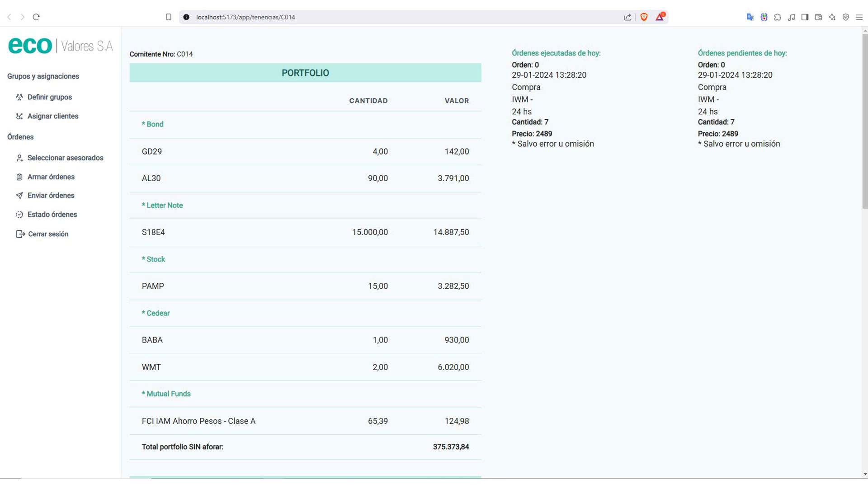The image size is (868, 488).
Task: Open the Brave Wallet icon
Action: point(818,17)
